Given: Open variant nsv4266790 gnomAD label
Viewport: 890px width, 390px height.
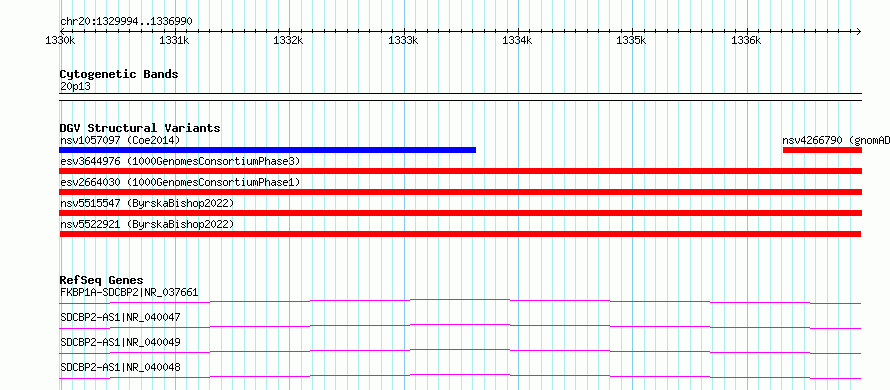Looking at the screenshot, I should point(836,140).
